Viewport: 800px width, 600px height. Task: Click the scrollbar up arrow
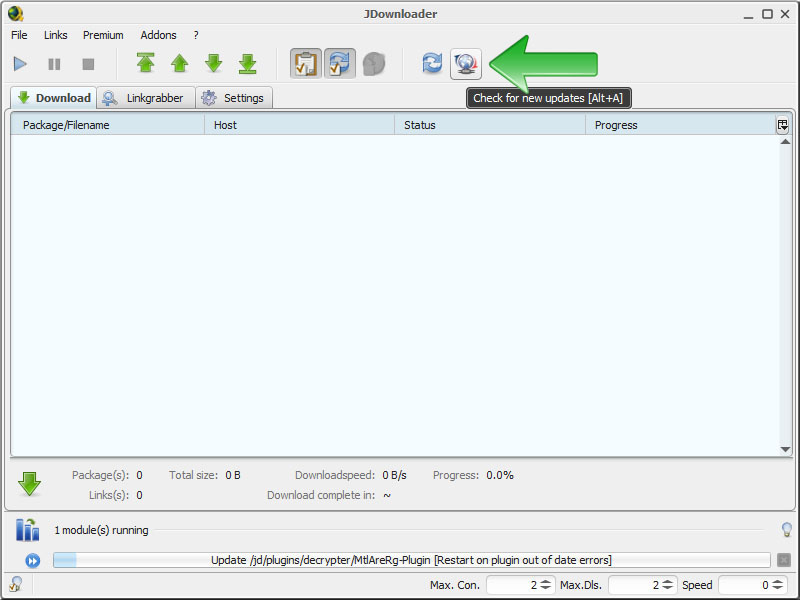point(785,142)
